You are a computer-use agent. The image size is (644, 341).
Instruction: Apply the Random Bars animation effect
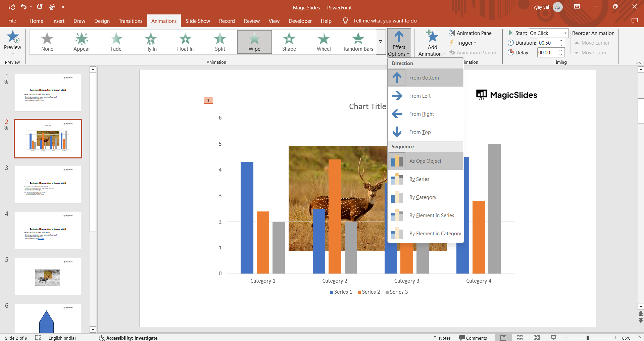click(x=358, y=42)
